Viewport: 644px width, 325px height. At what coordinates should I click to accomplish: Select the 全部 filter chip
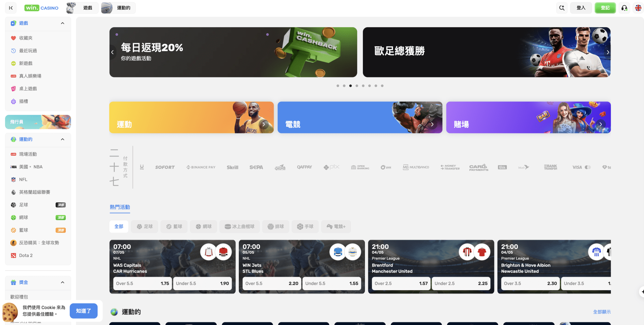[x=119, y=226]
